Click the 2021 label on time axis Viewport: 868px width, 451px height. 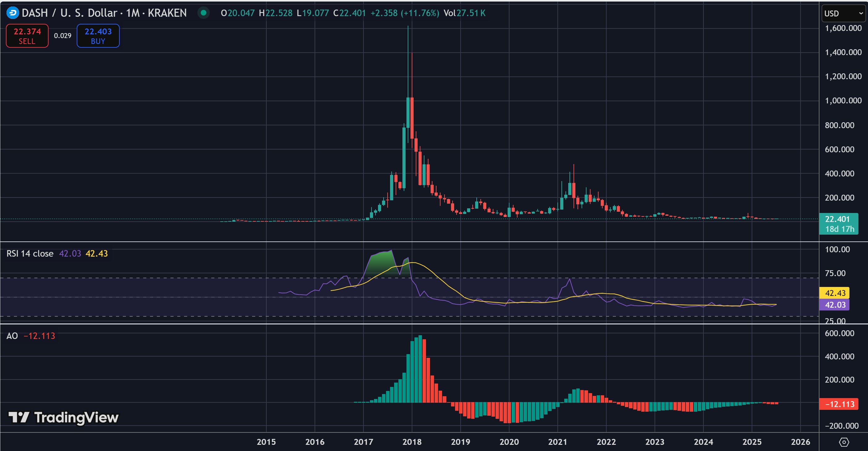[x=558, y=442]
